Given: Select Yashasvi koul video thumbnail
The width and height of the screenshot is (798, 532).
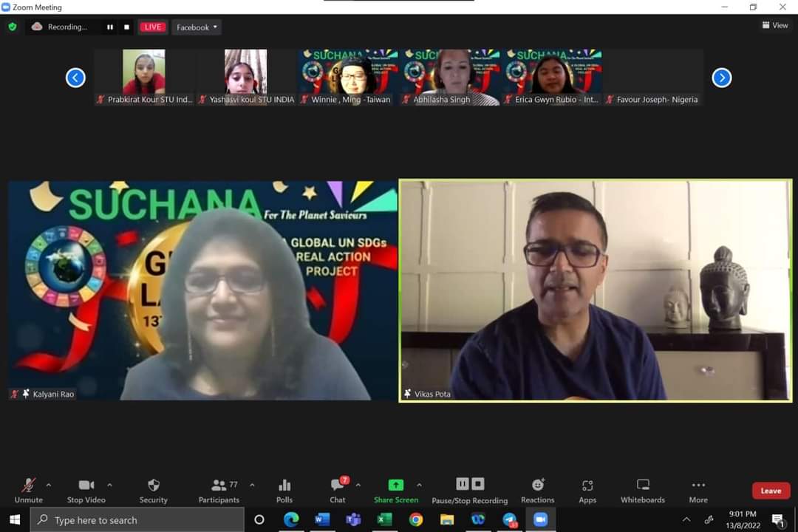Looking at the screenshot, I should click(246, 77).
